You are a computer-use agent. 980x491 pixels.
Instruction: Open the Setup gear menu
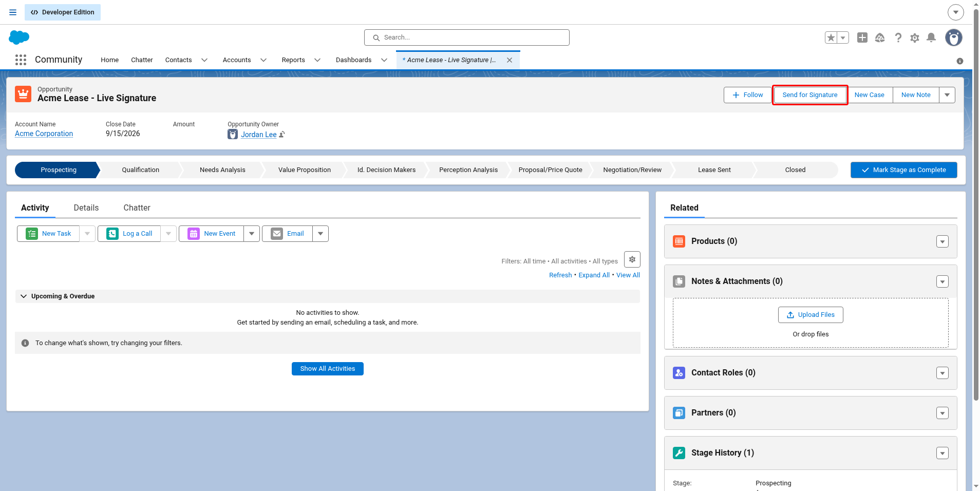click(915, 37)
